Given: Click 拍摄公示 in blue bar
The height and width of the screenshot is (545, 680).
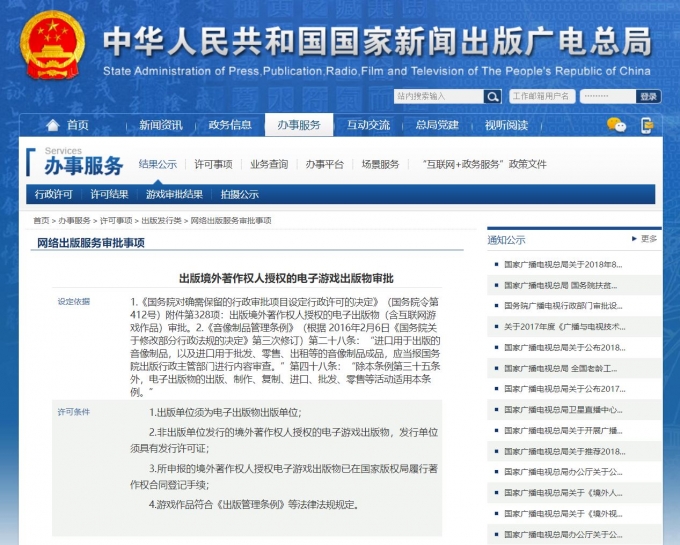Looking at the screenshot, I should pyautogui.click(x=240, y=194).
